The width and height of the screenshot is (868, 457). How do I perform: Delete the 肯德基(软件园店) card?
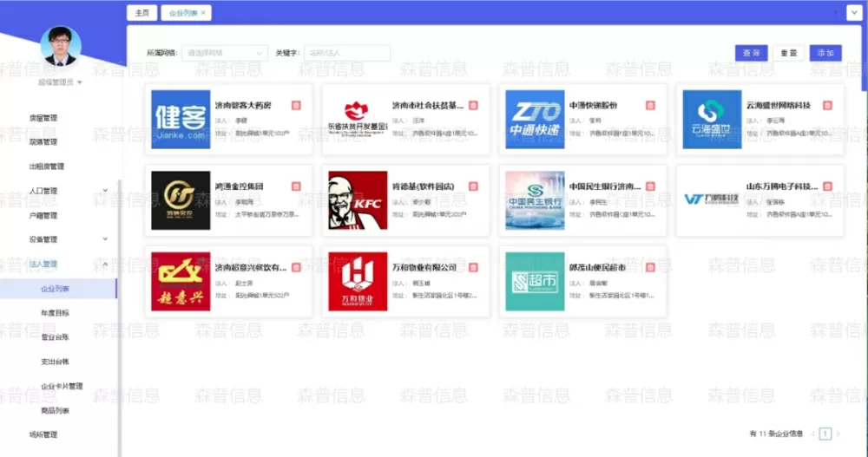(x=473, y=186)
